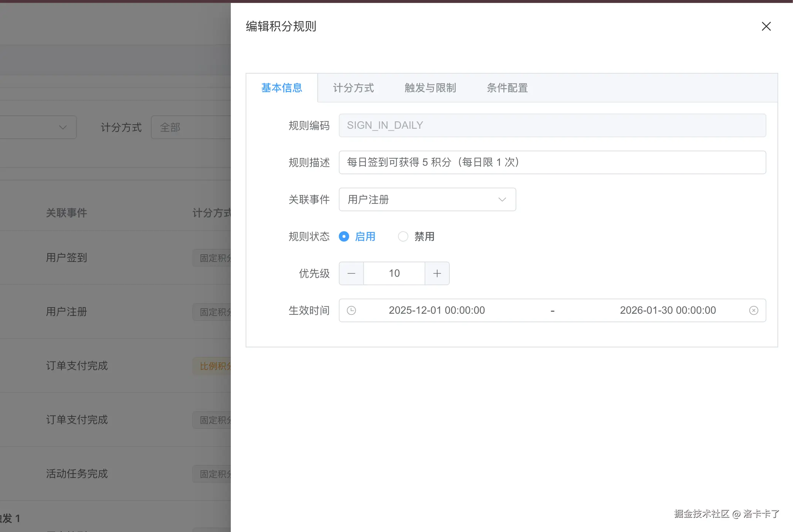The image size is (793, 532).
Task: Clear the 生效时间 date range
Action: click(753, 310)
